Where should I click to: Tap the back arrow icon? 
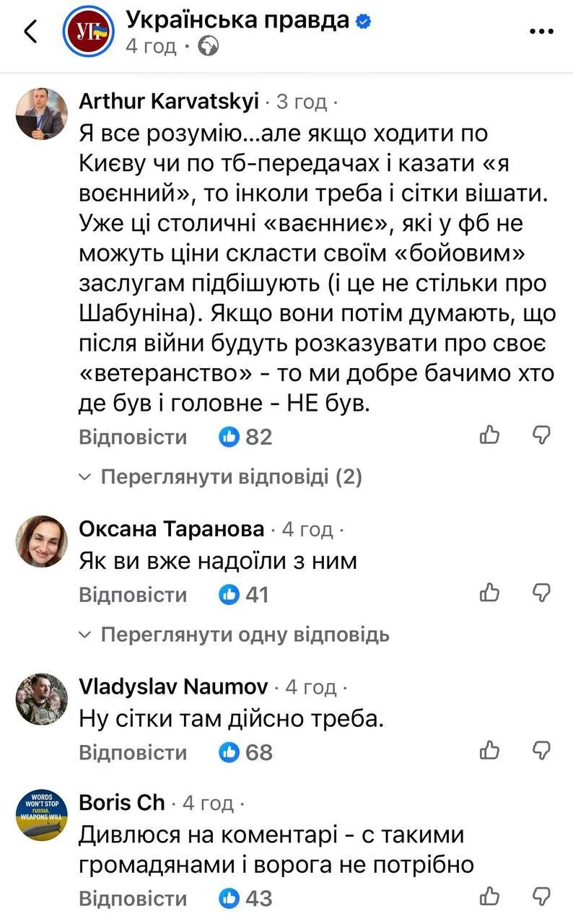point(30,32)
